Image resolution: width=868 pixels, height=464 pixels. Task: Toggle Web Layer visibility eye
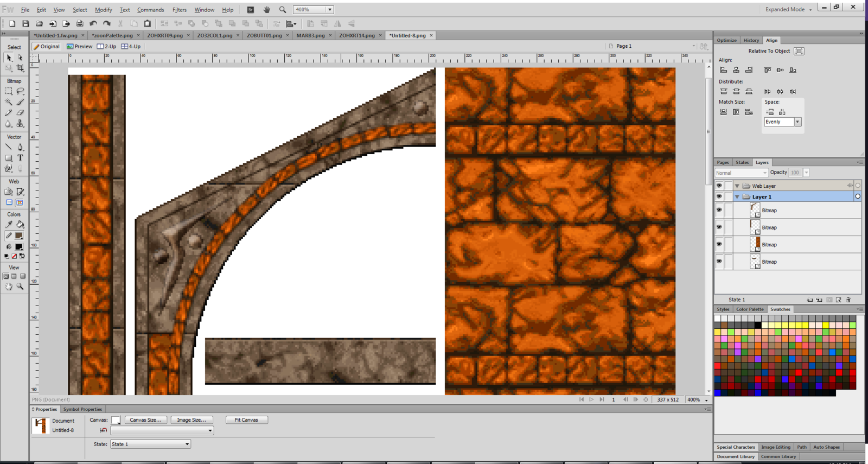click(719, 186)
